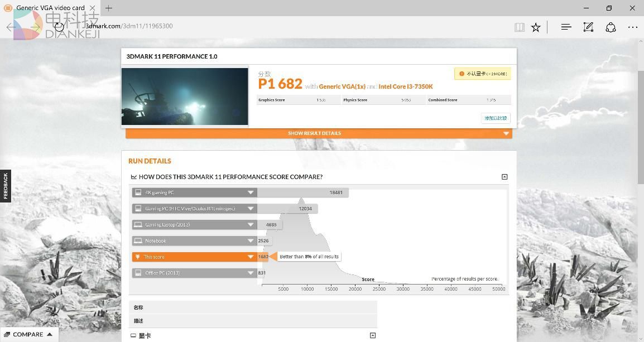Click the benchmark scene thumbnail
This screenshot has height=342, width=644.
185,97
